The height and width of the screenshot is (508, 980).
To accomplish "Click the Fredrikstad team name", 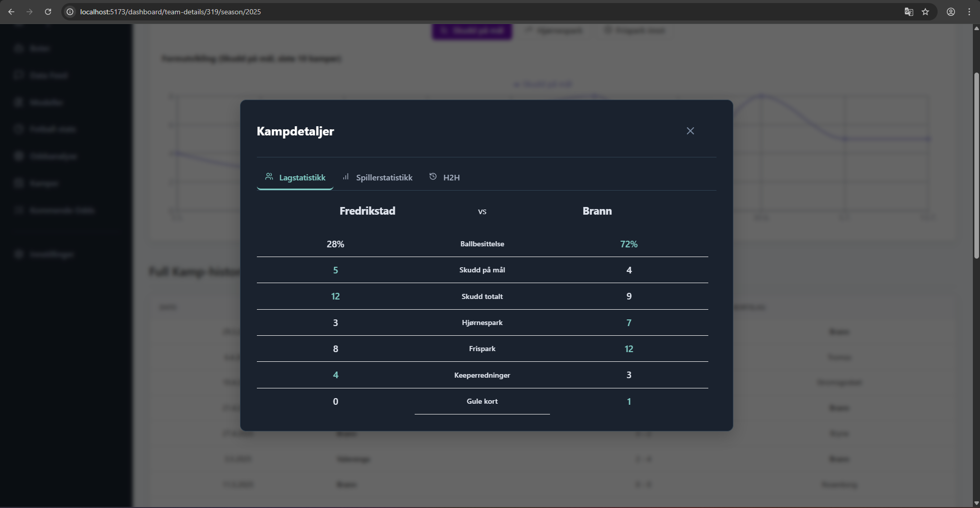I will [x=367, y=211].
